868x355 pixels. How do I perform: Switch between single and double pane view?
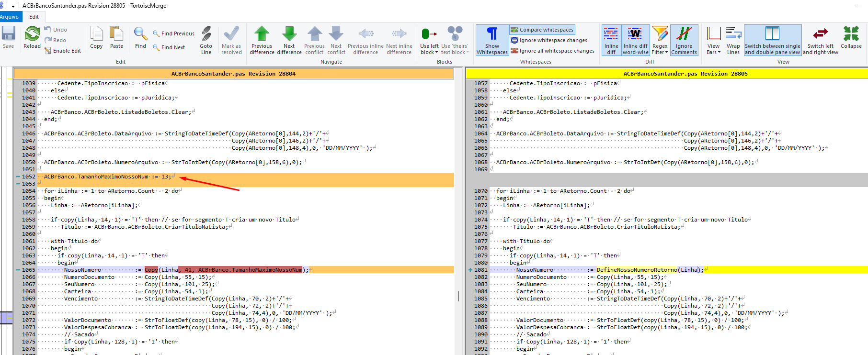[772, 40]
